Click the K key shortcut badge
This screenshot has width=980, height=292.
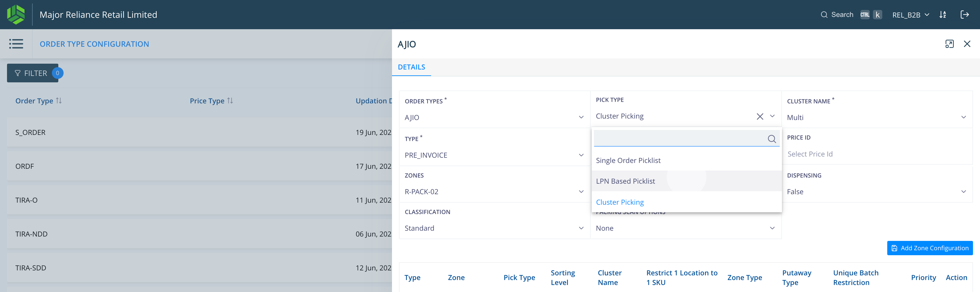(x=877, y=15)
